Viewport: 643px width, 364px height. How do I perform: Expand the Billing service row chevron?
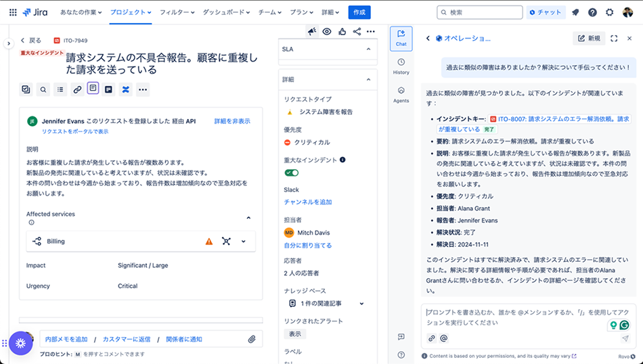pos(244,242)
